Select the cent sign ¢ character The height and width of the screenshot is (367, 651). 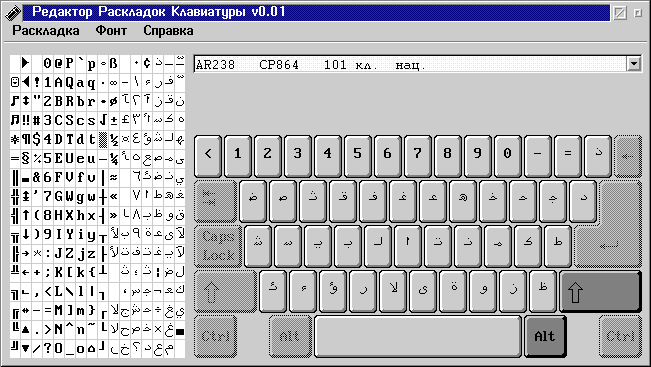pos(147,63)
